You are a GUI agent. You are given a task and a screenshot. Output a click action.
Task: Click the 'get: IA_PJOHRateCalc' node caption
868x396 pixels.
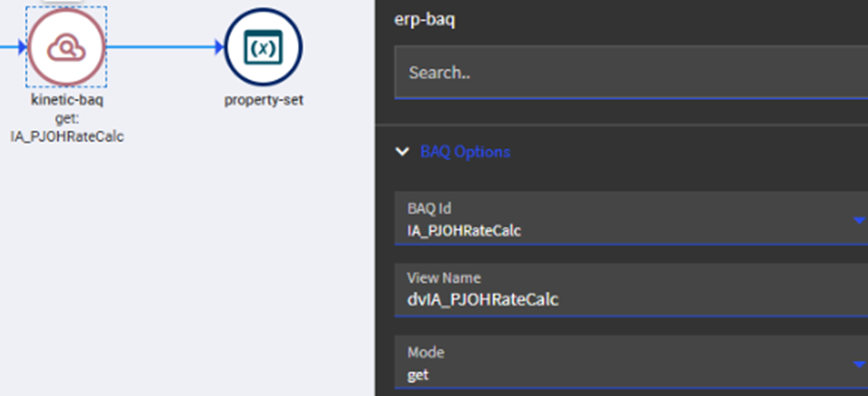(67, 127)
